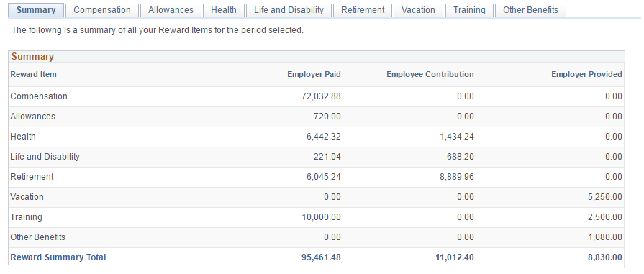Click the Training employer paid value 10,000.00
Image resolution: width=644 pixels, height=274 pixels.
point(321,217)
